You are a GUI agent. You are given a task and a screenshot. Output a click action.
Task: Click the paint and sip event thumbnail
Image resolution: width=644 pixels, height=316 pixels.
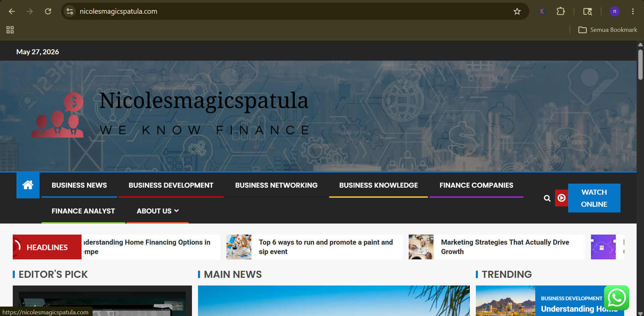click(239, 247)
